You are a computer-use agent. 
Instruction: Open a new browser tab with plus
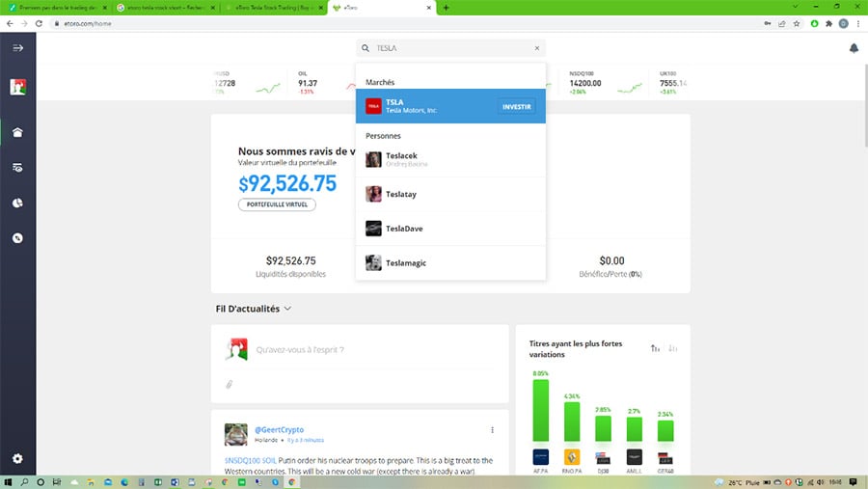pos(447,8)
